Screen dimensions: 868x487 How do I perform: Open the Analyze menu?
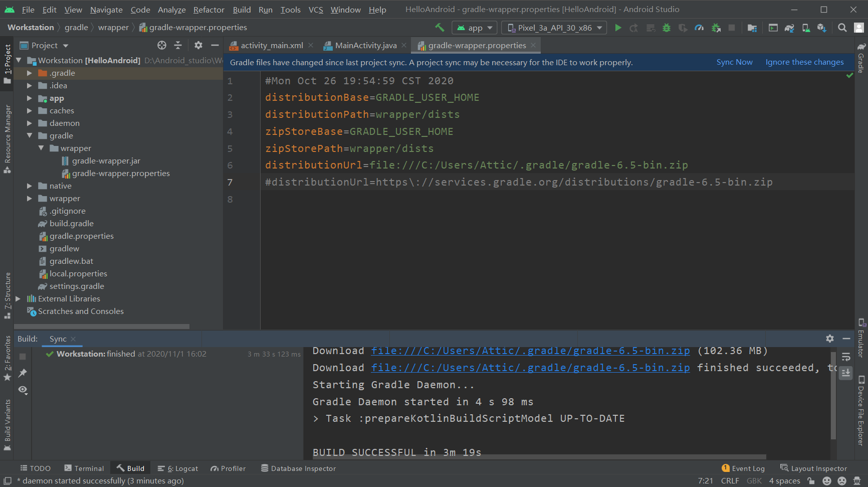point(171,10)
